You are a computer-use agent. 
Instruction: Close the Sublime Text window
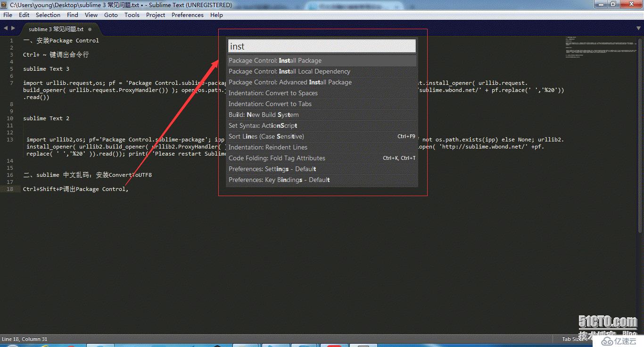[x=630, y=4]
